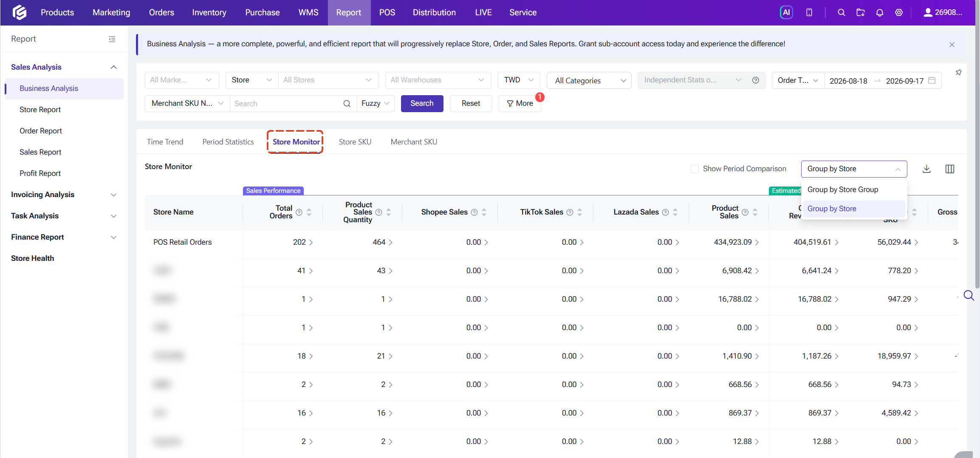Dismiss the Business Analysis banner
The height and width of the screenshot is (458, 980).
[952, 45]
